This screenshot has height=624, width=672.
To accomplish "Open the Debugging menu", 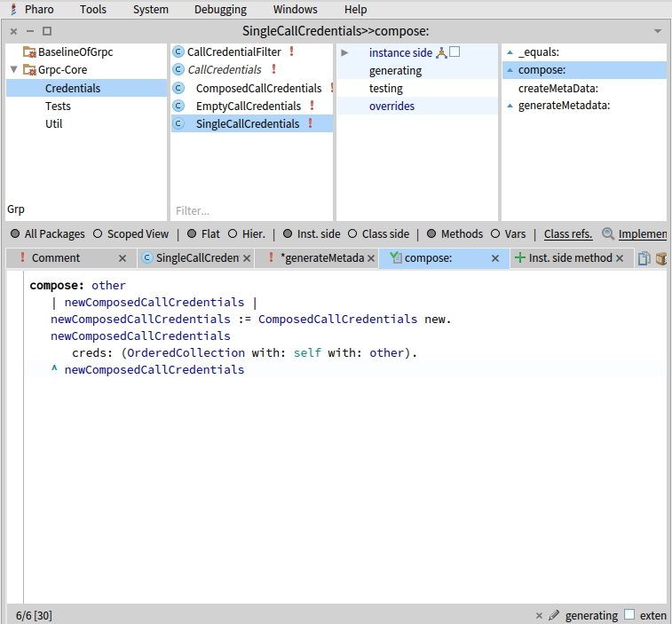I will 220,9.
